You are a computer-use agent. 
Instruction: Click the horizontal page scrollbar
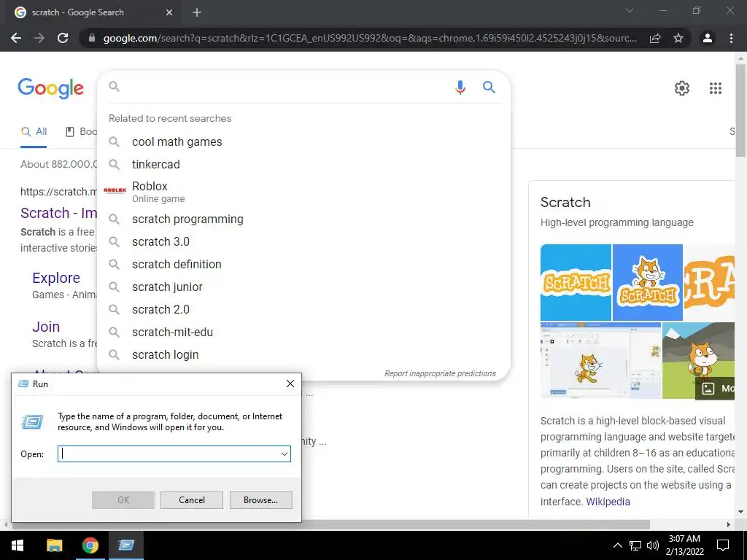point(331,524)
